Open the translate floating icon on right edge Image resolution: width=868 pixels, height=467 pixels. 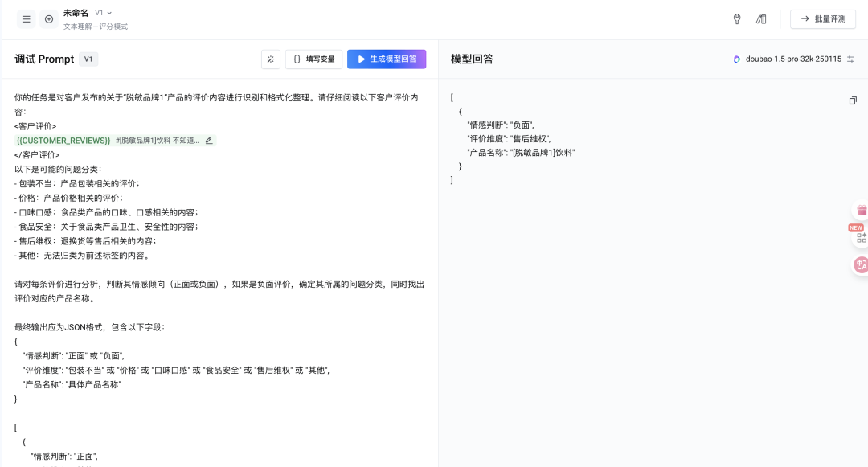tap(862, 266)
